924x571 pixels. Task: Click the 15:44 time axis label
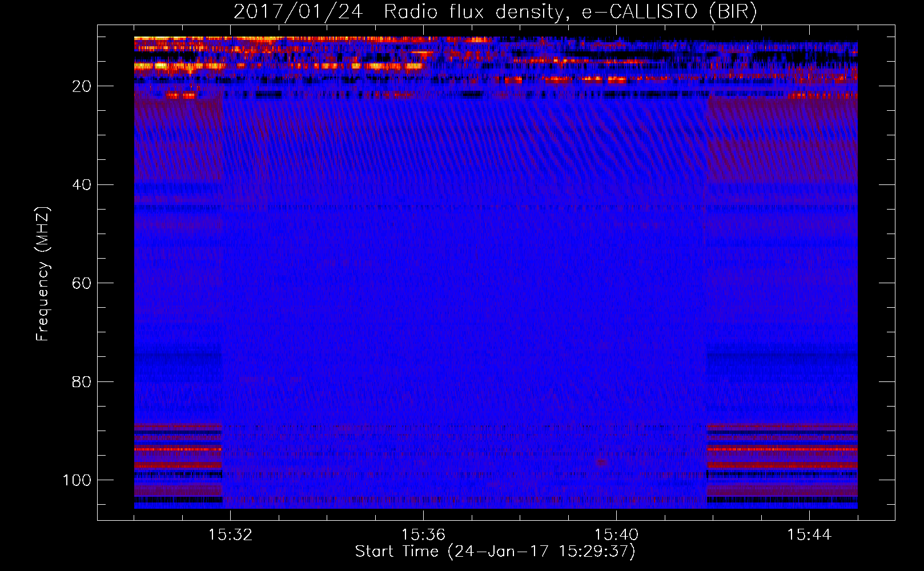click(x=809, y=535)
